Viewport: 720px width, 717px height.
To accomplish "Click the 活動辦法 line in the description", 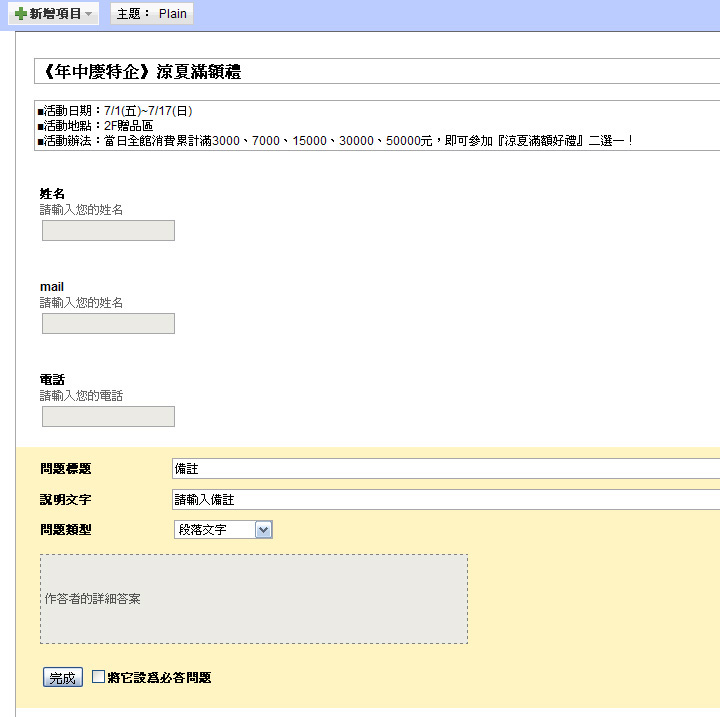I will 336,141.
